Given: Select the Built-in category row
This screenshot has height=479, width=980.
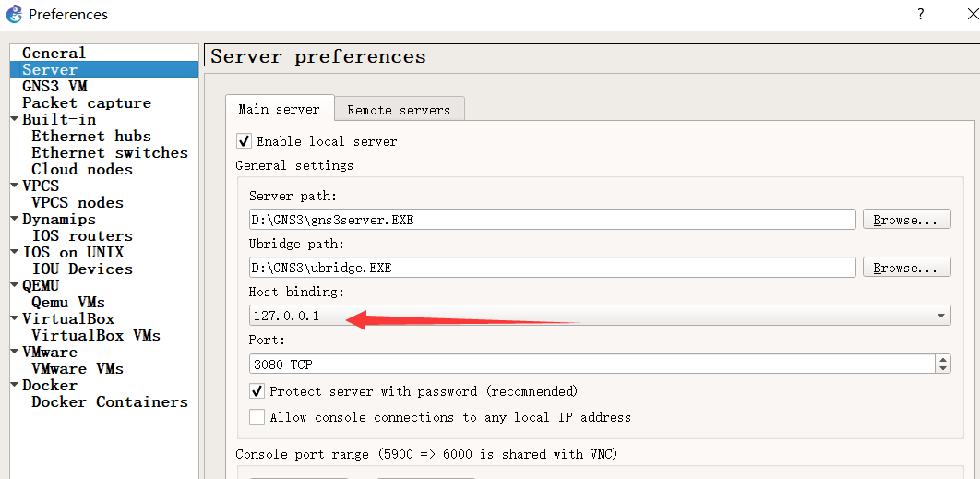Looking at the screenshot, I should tap(59, 119).
